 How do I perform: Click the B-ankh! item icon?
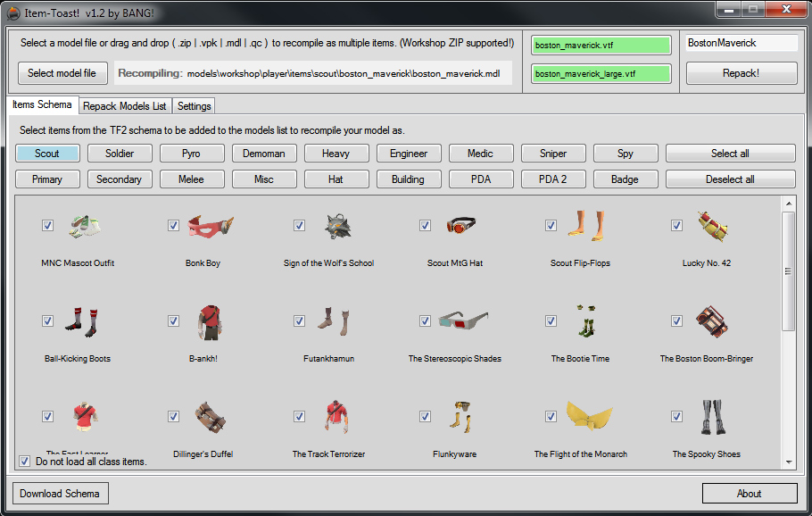(210, 322)
